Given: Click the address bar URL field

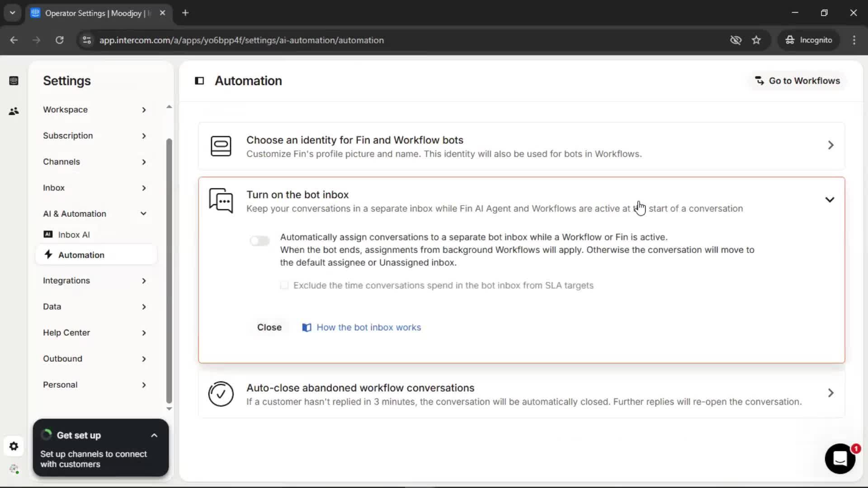Looking at the screenshot, I should coord(402,40).
